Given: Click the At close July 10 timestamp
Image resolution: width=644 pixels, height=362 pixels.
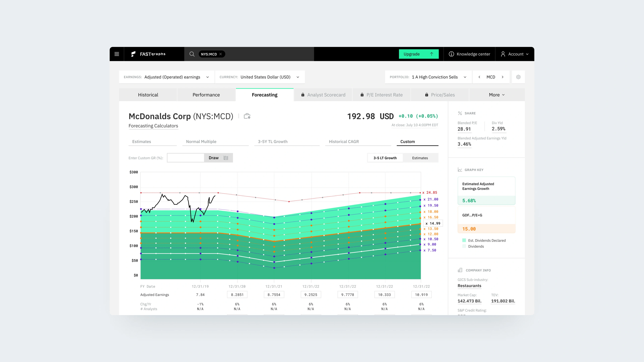Looking at the screenshot, I should click(415, 125).
